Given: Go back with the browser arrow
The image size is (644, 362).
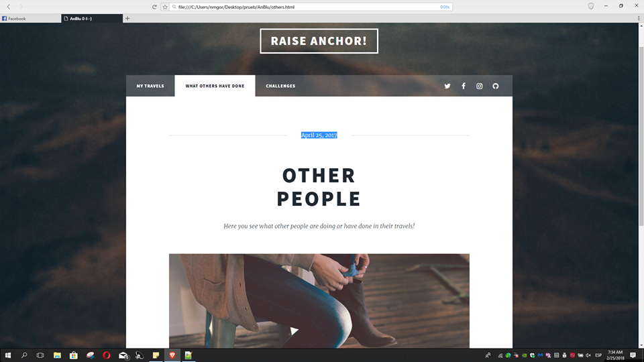Looking at the screenshot, I should 8,7.
